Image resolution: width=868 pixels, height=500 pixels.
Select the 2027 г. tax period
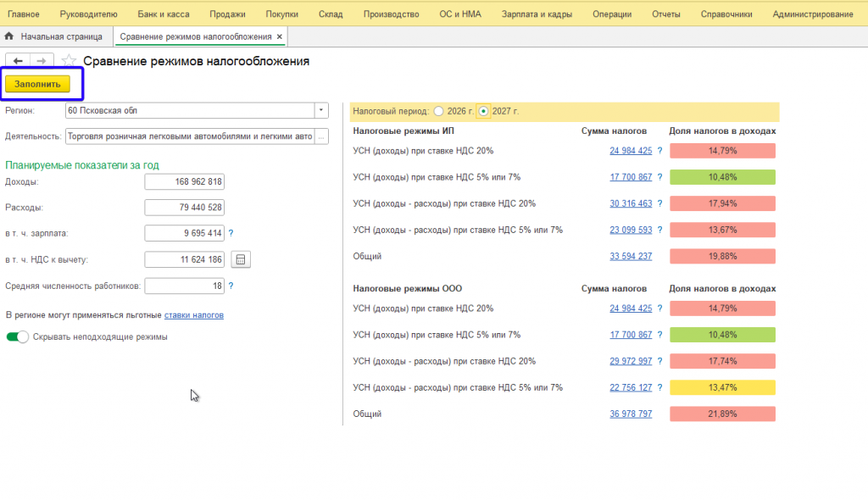coord(483,111)
